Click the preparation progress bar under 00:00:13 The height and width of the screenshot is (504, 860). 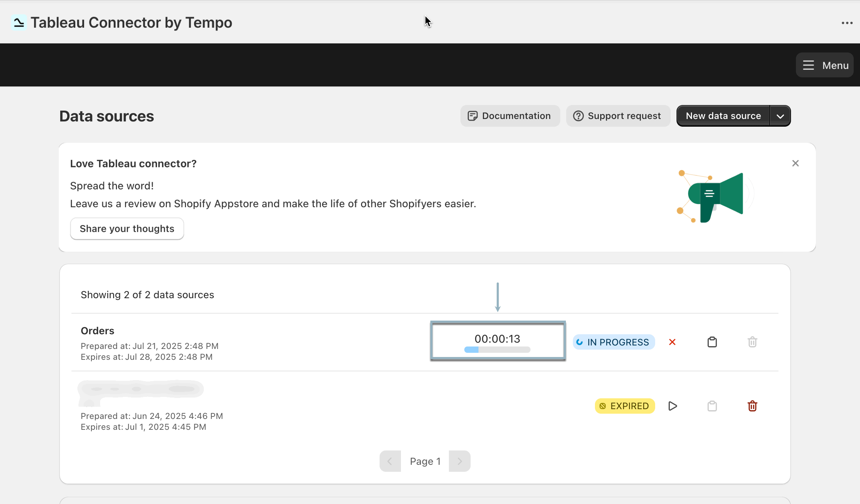point(497,349)
